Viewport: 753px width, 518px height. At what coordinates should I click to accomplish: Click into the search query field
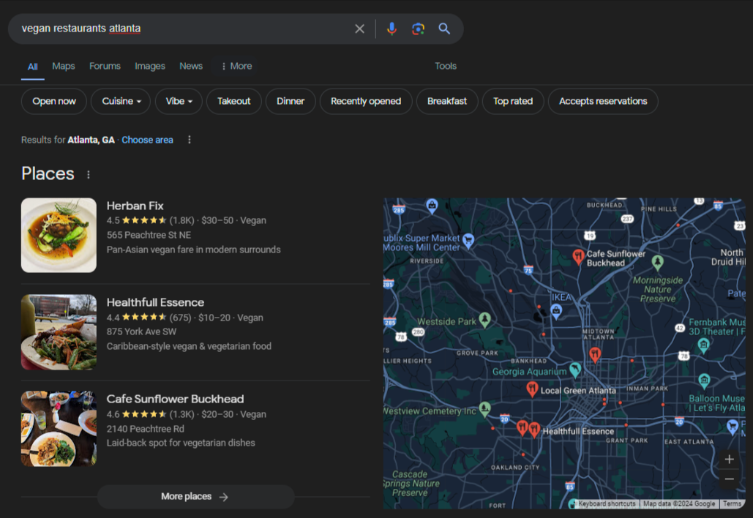click(182, 29)
